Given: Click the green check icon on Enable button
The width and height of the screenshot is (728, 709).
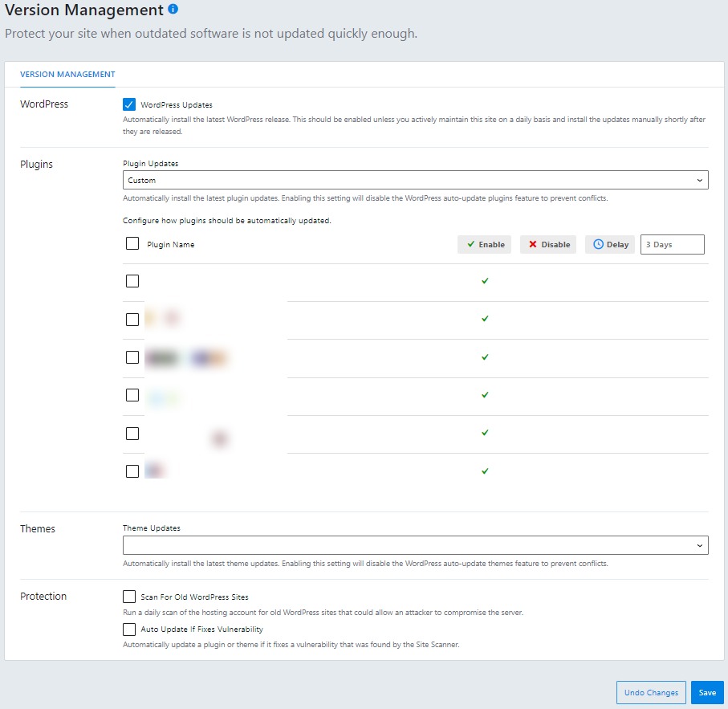Looking at the screenshot, I should click(471, 244).
